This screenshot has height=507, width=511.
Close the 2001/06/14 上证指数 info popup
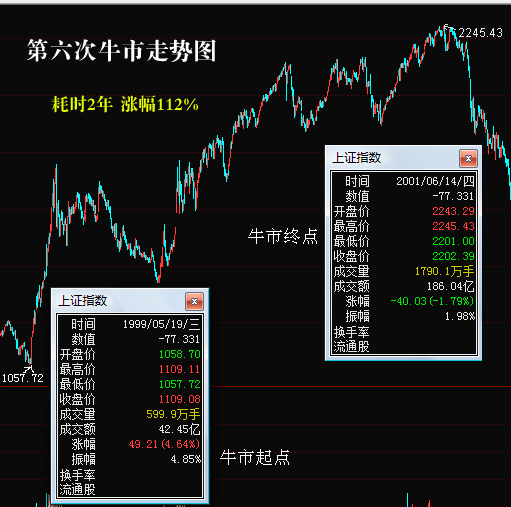(x=468, y=159)
